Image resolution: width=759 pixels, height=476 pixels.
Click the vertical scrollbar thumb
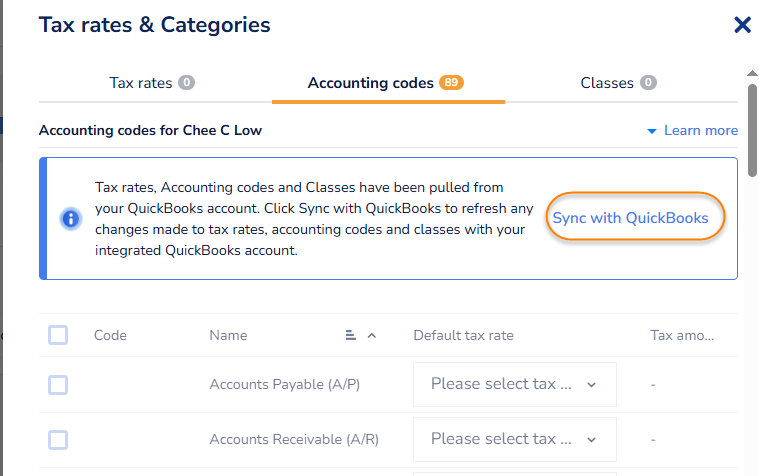click(752, 130)
